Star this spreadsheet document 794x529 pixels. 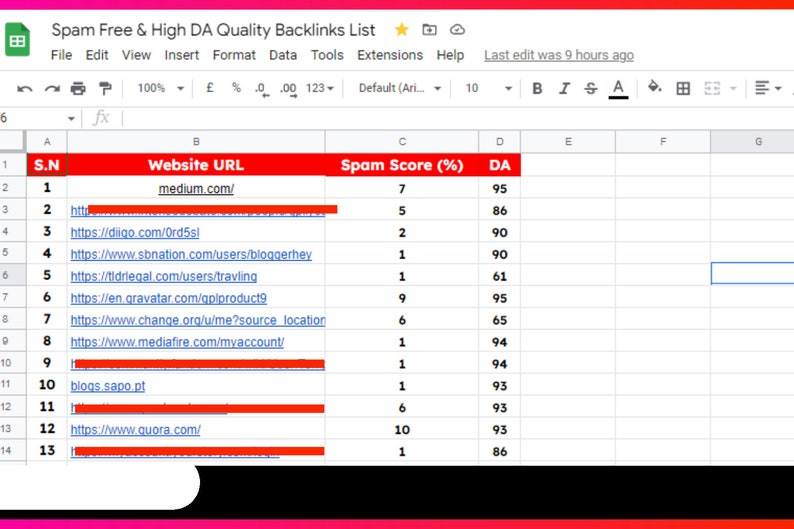pos(401,29)
